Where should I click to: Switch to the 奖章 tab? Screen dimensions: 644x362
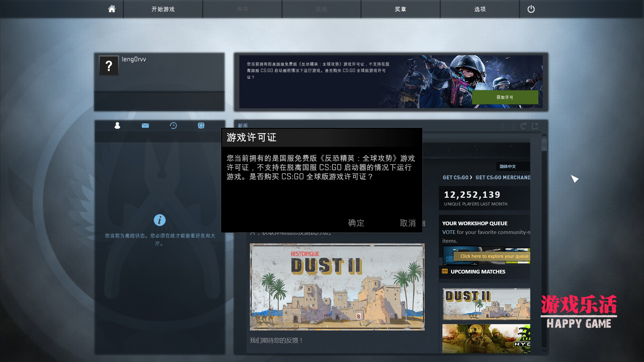coord(400,9)
